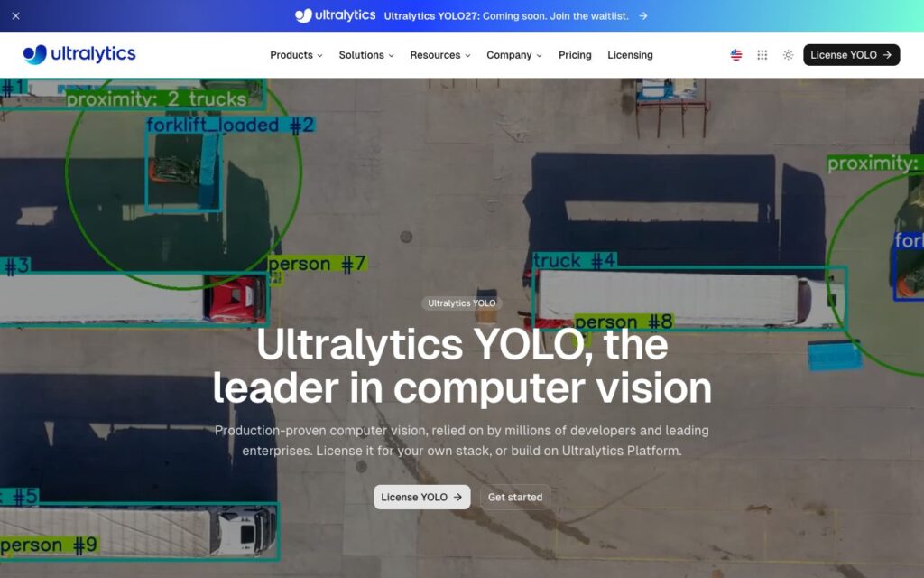Open the apps grid menu
Viewport: 924px width, 578px height.
[762, 55]
